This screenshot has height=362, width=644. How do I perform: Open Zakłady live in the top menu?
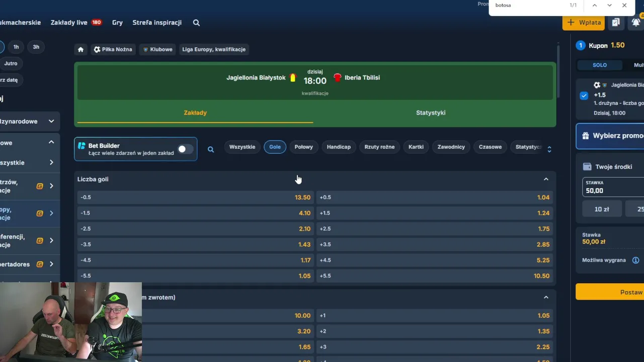tap(69, 23)
